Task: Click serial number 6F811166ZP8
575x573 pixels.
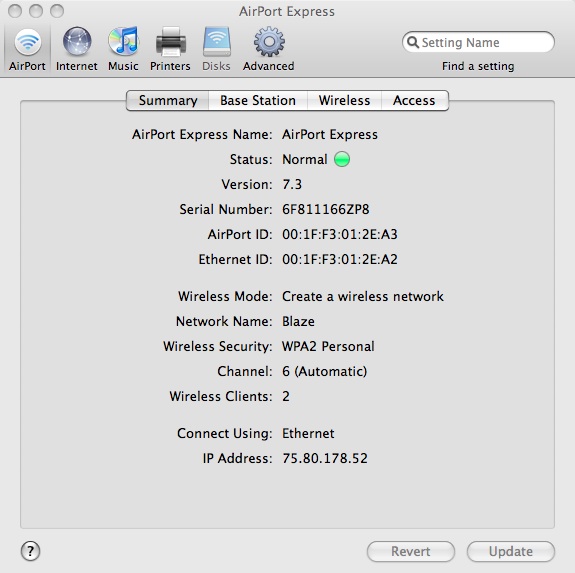Action: click(326, 209)
